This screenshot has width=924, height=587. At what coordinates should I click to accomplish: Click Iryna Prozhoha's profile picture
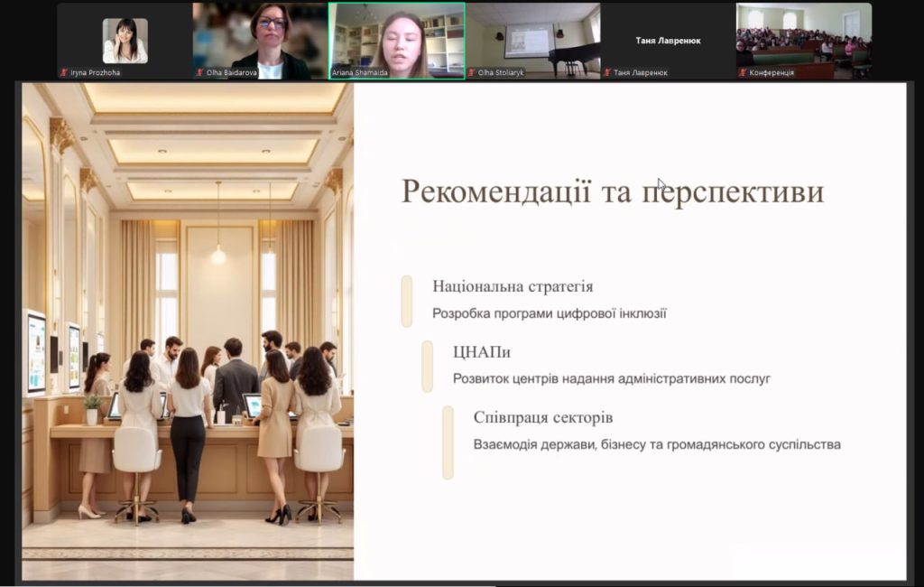[x=125, y=41]
